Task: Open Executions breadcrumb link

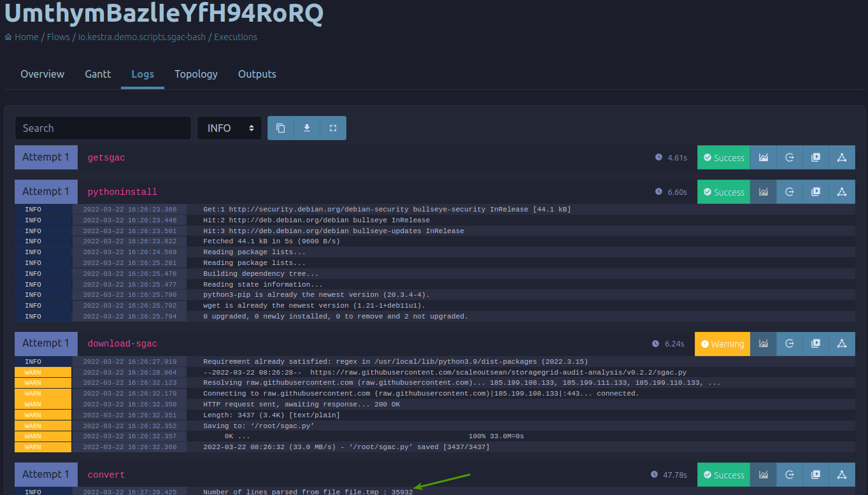Action: click(x=236, y=37)
